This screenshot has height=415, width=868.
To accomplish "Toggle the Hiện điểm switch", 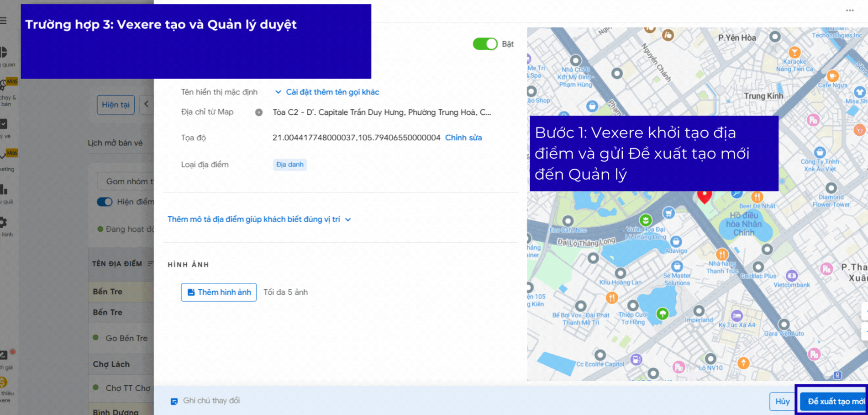I will click(105, 202).
